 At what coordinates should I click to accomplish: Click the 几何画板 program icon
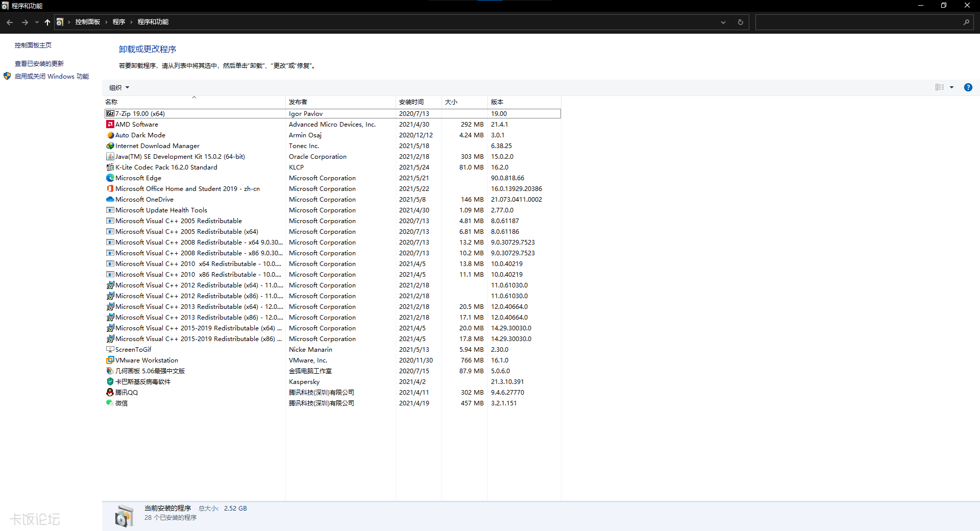110,371
